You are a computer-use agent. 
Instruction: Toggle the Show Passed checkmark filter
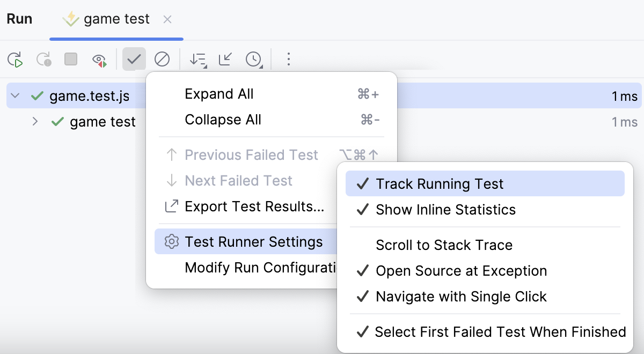point(134,59)
